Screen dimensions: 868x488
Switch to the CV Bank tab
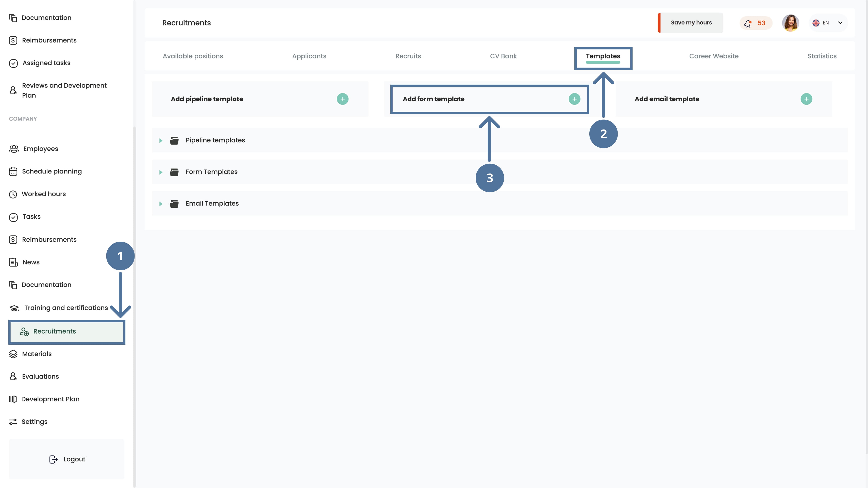[503, 56]
